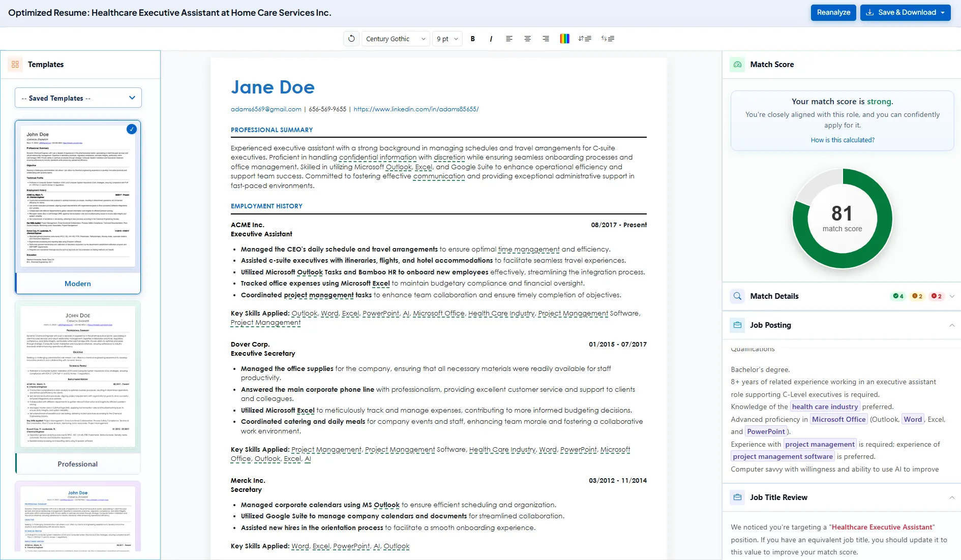Toggle italic formatting

pos(491,39)
